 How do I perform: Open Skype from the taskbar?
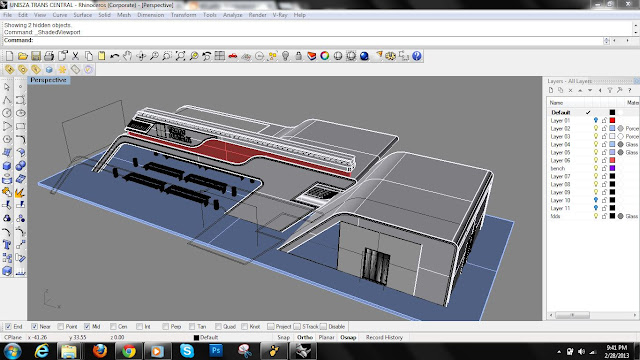pyautogui.click(x=187, y=351)
